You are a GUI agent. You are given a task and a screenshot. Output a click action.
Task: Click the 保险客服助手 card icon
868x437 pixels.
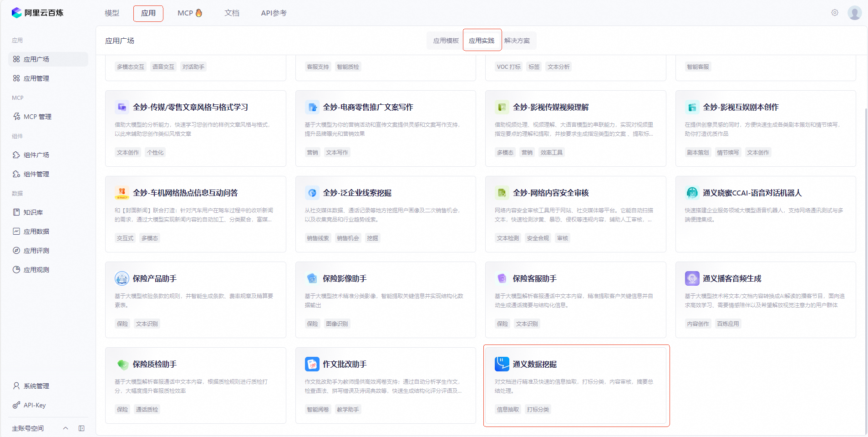502,278
